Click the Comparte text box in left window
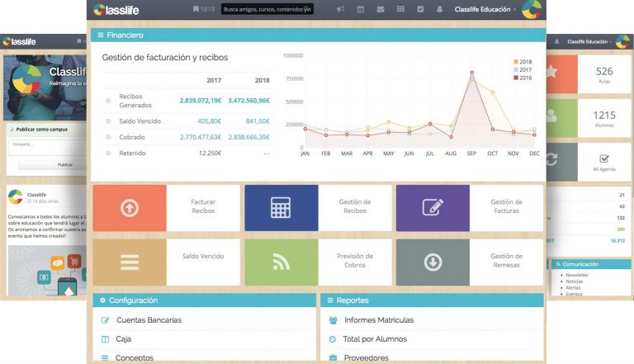Image resolution: width=634 pixels, height=364 pixels. [48, 148]
